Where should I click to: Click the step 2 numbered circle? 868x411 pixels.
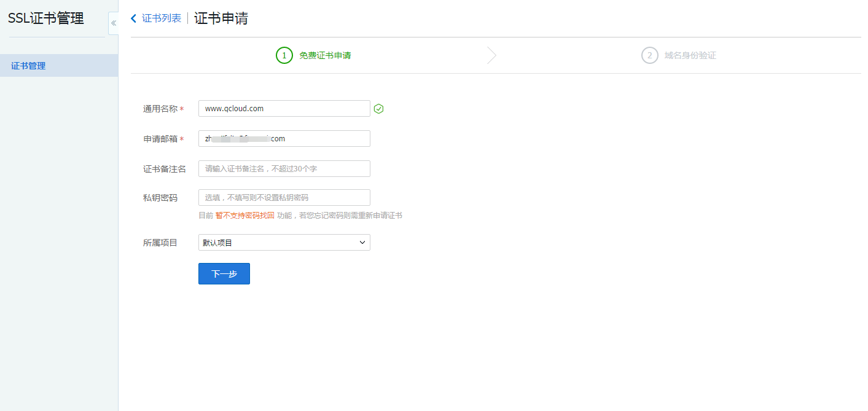pyautogui.click(x=649, y=55)
